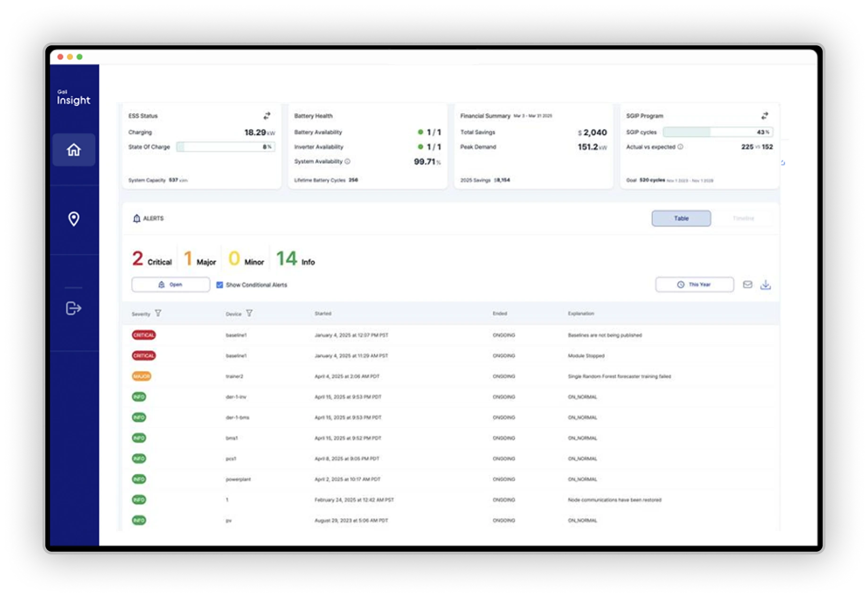Click "February 24, 2025 at 12:42 AM PST"
868x597 pixels.
coord(354,500)
